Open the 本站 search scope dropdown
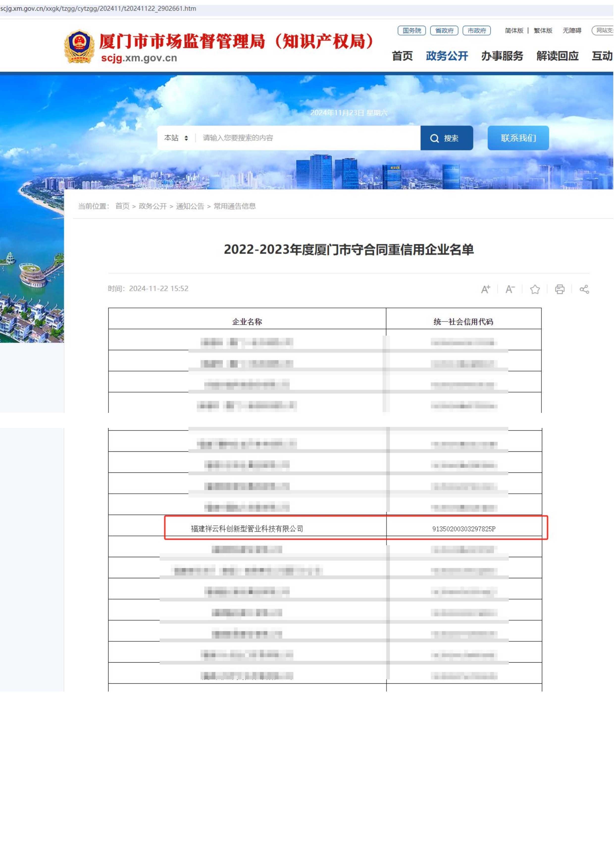 click(176, 138)
